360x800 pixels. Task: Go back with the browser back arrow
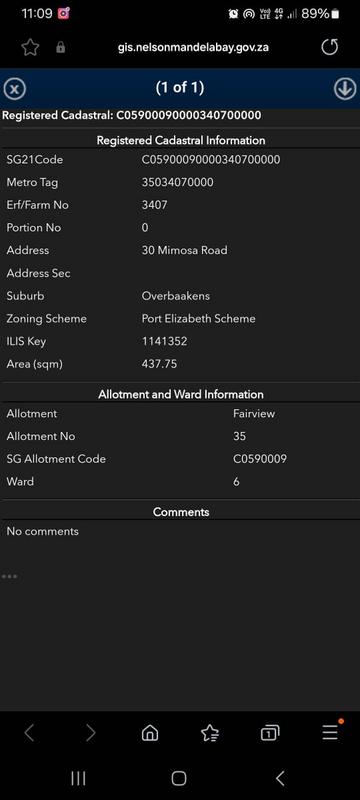[29, 733]
